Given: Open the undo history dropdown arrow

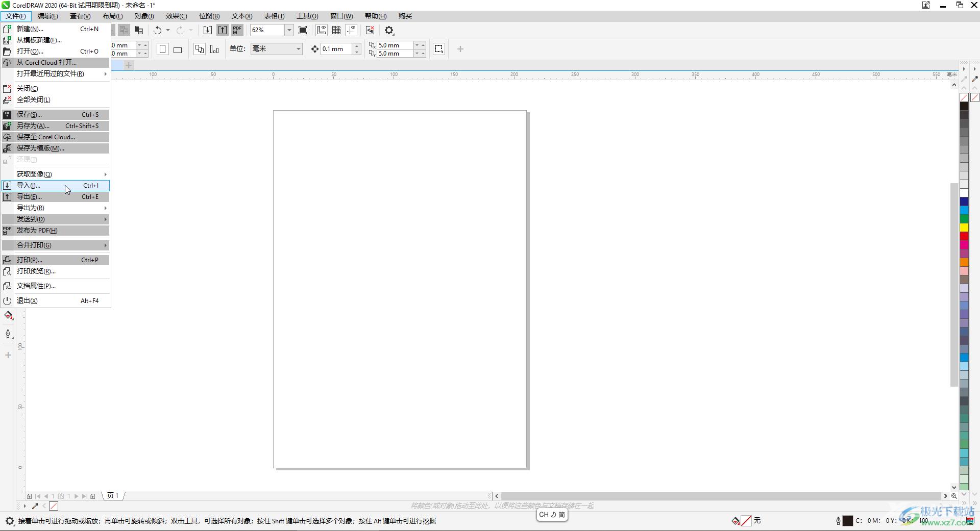Looking at the screenshot, I should pos(168,31).
